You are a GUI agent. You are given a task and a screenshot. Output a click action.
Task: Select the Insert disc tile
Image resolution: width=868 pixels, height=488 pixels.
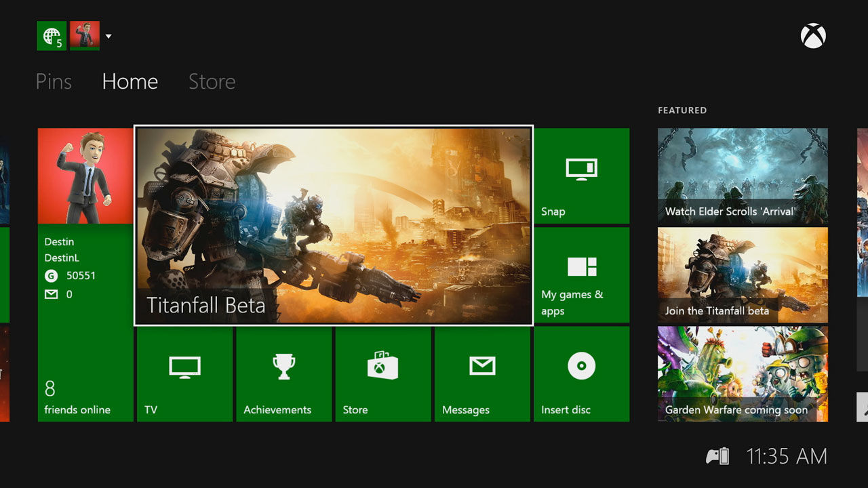coord(581,374)
